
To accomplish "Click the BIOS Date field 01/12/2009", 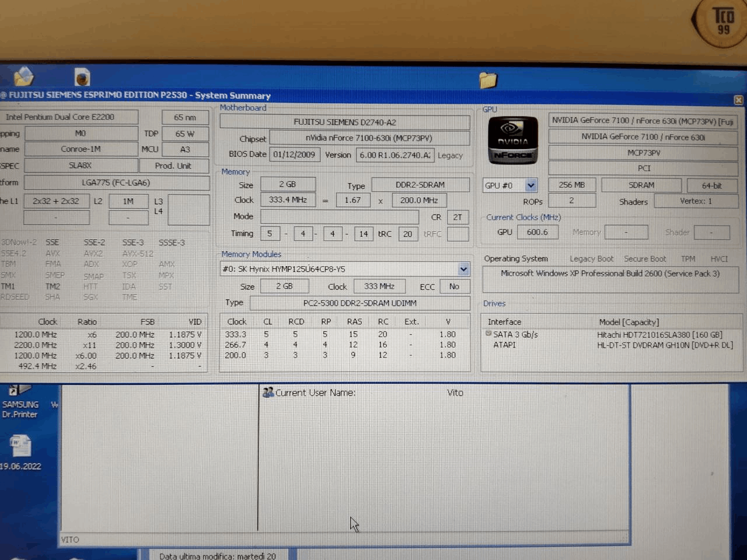I will click(294, 155).
